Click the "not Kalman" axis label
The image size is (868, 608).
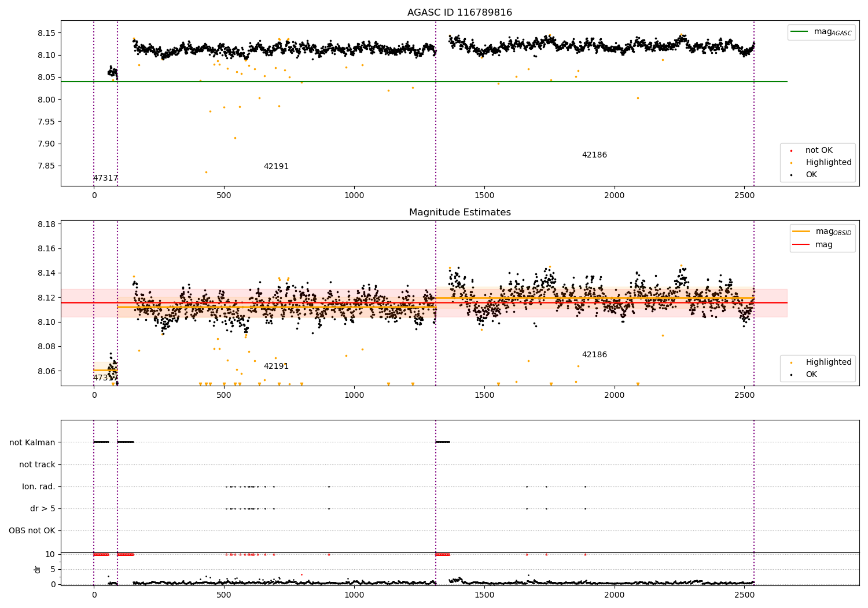pyautogui.click(x=32, y=443)
